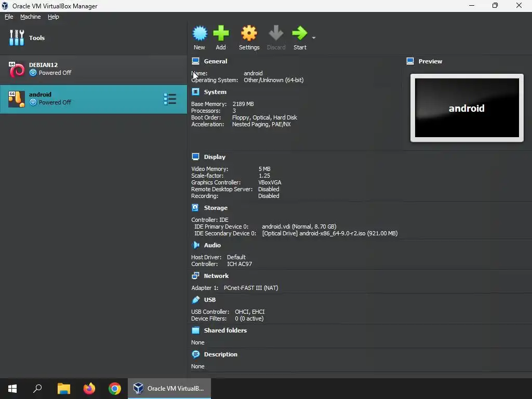Open the General settings heading link
This screenshot has height=399, width=532.
216,61
